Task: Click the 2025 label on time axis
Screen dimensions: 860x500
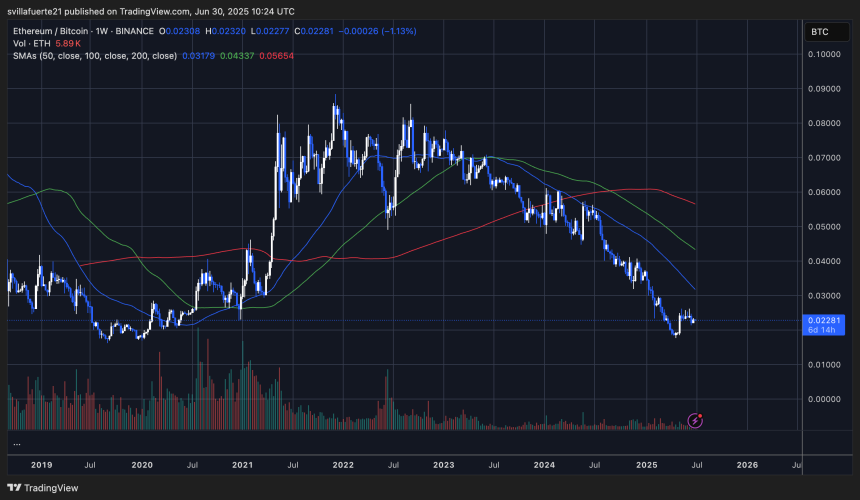Action: (647, 465)
